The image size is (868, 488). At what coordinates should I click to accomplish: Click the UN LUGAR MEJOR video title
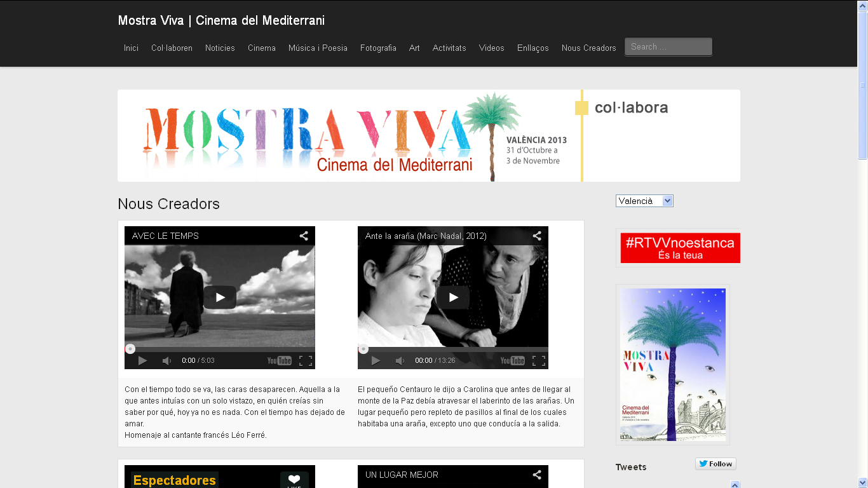coord(402,475)
